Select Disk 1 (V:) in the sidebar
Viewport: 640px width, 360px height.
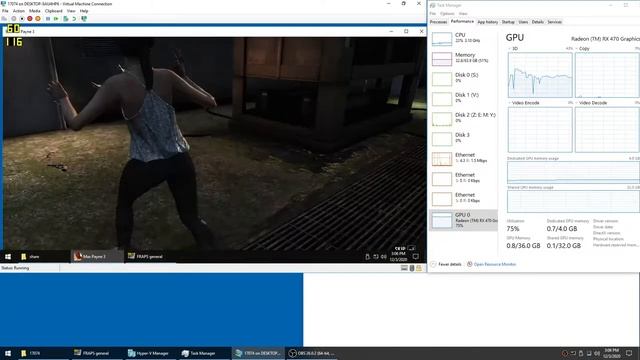[x=463, y=99]
